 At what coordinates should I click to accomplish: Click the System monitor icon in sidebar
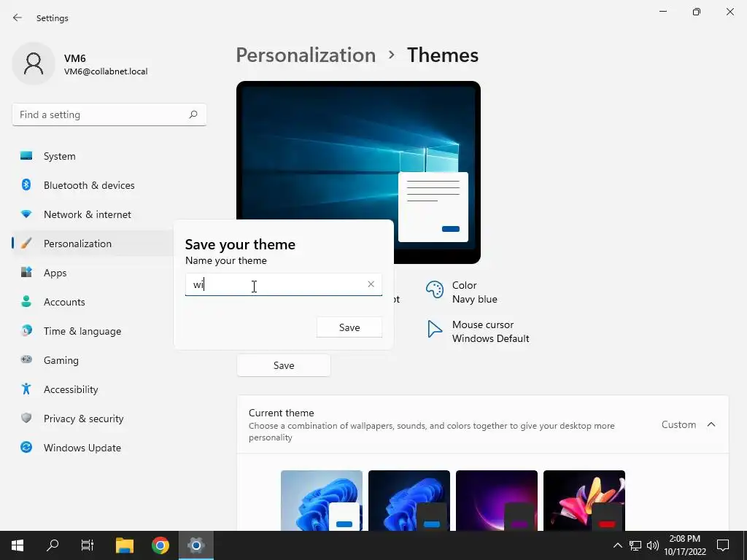coord(26,156)
